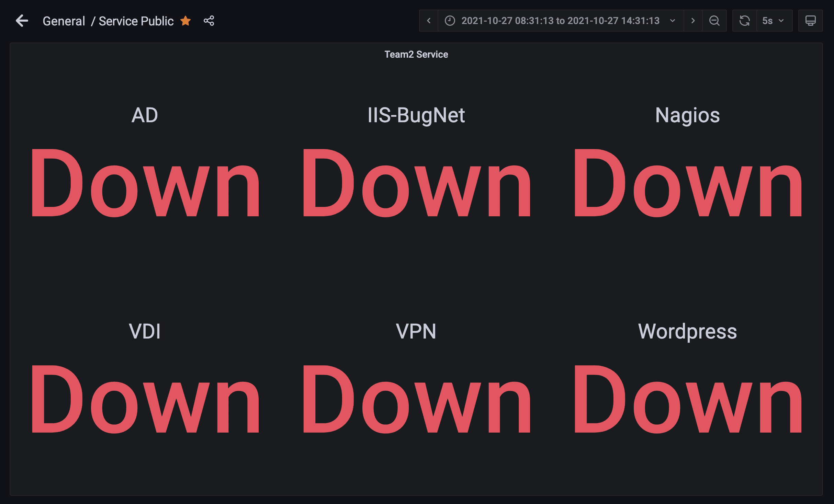Toggle auto-refresh by clicking the refresh control
The image size is (834, 504).
745,21
